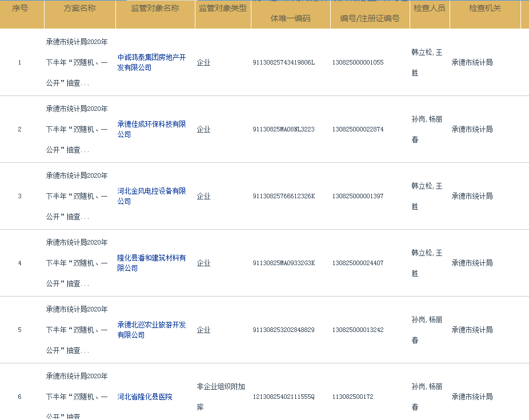Screen dimensions: 529x420
Task: Select registration number 130825000001397
Action: tap(358, 196)
